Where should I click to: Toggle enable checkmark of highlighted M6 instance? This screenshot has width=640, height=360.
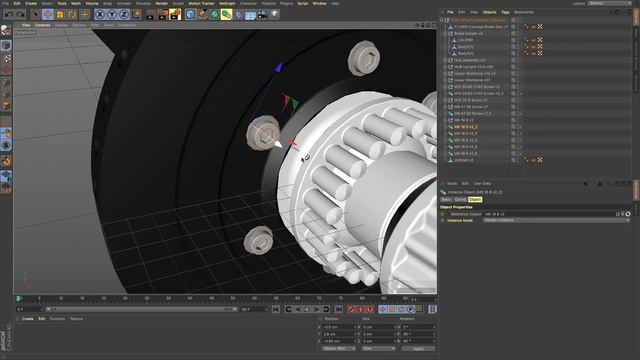[520, 127]
